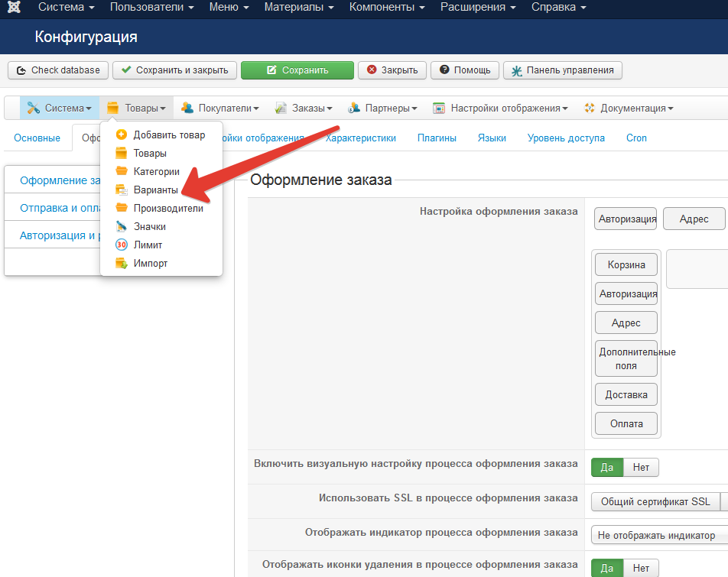This screenshot has height=577, width=728.
Task: Click the asterisk icon on Панель управления
Action: coord(517,71)
